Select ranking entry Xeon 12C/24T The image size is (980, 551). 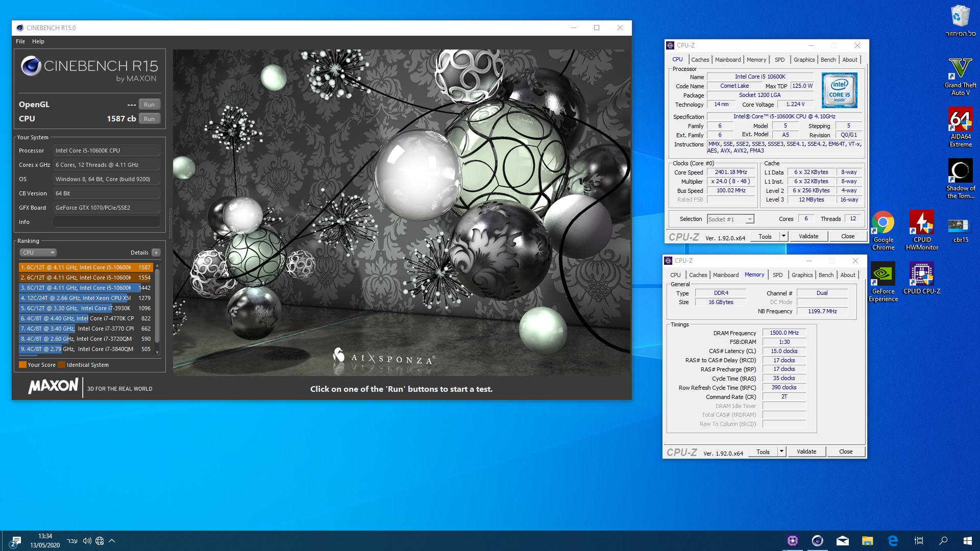tap(86, 298)
